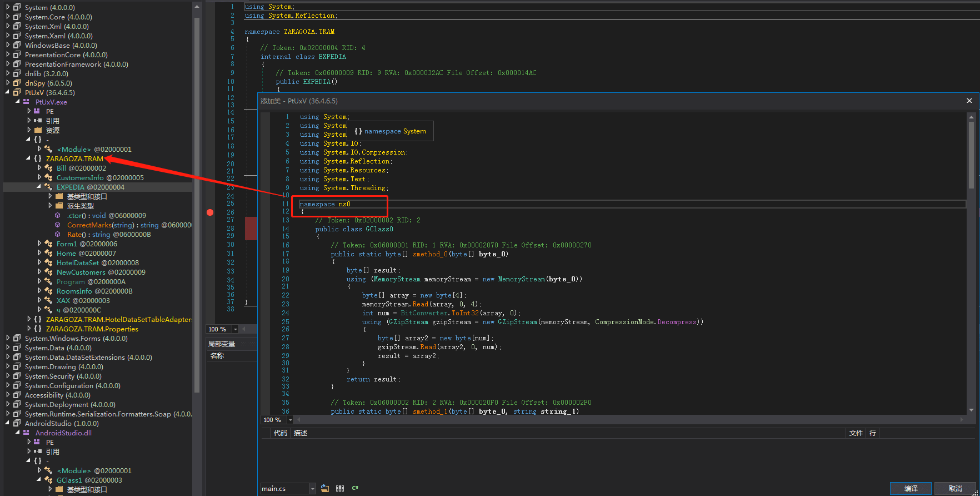The width and height of the screenshot is (980, 496).
Task: Click the open file icon beside main.cs
Action: point(325,488)
